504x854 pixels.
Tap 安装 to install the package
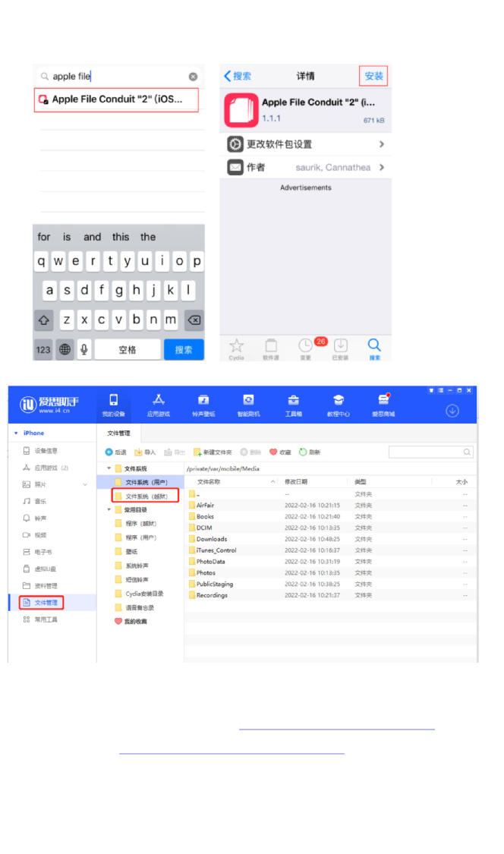(373, 76)
